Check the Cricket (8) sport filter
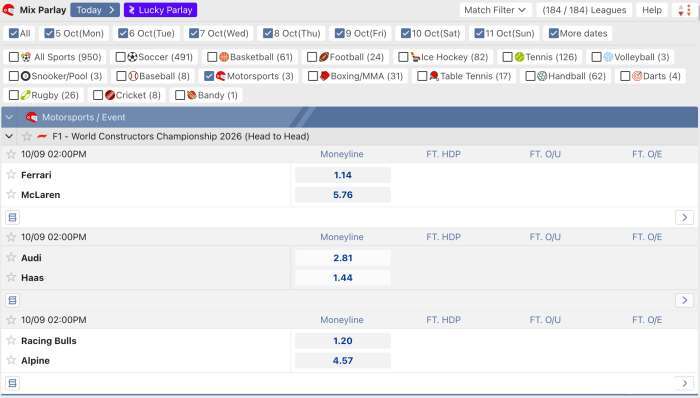 (x=98, y=95)
